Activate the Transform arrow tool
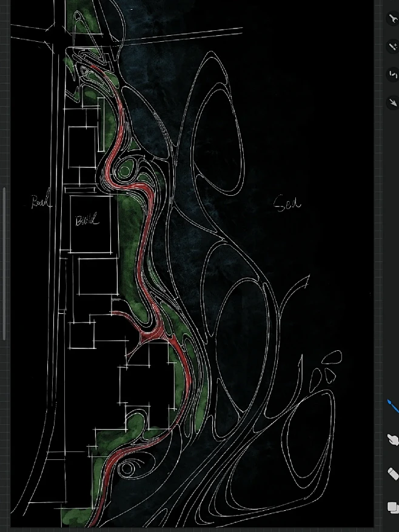Image resolution: width=399 pixels, height=532 pixels. click(x=392, y=101)
